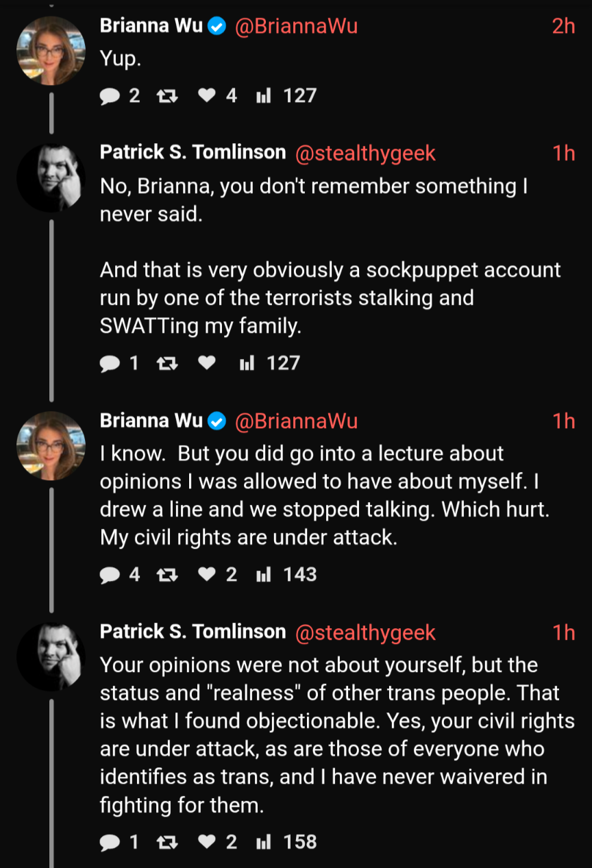
Task: Show analytics for the 143-view tweet
Action: (286, 574)
